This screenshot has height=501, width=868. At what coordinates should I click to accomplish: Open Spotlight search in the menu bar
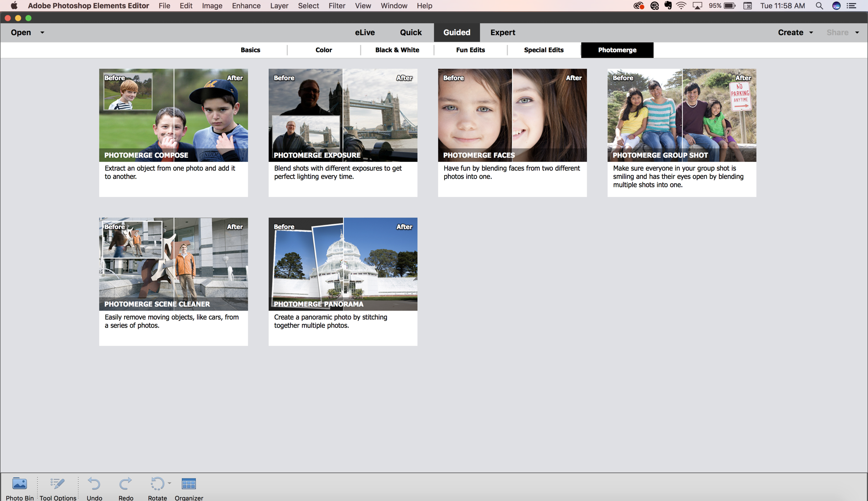point(819,6)
